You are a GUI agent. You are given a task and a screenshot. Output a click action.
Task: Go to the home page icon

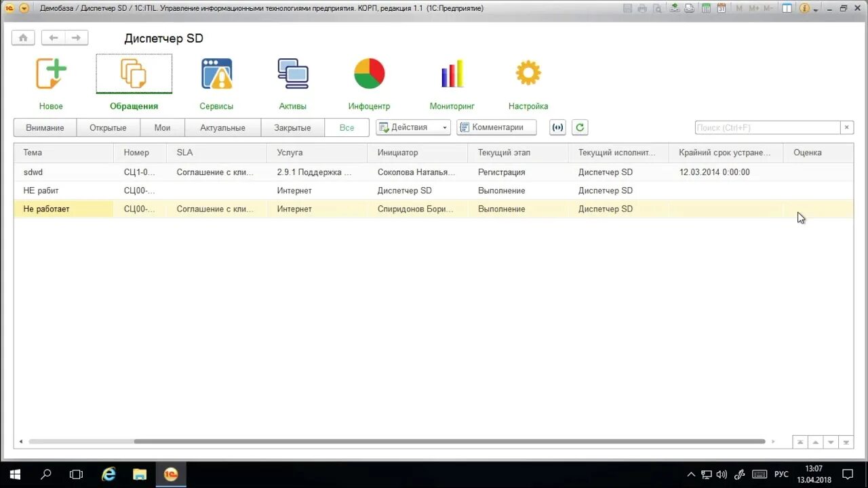(x=23, y=38)
